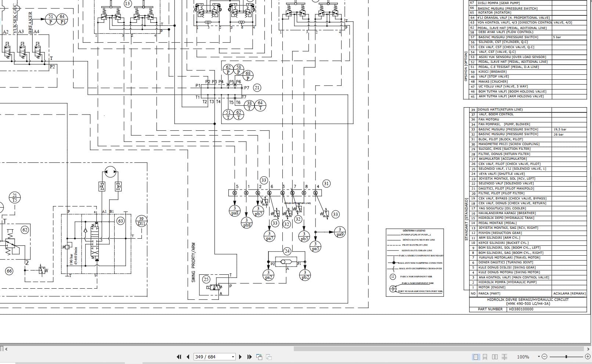
Task: Go to the previous page
Action: pyautogui.click(x=188, y=357)
